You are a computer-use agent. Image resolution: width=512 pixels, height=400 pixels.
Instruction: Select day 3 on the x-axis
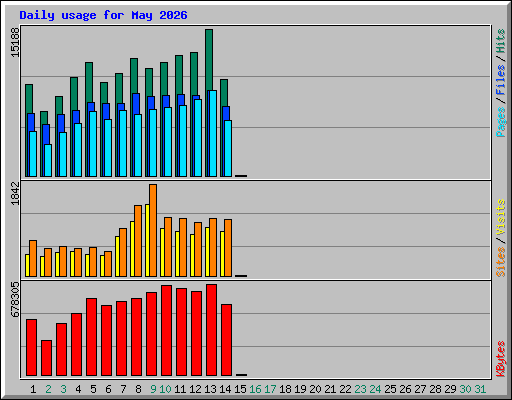63,389
